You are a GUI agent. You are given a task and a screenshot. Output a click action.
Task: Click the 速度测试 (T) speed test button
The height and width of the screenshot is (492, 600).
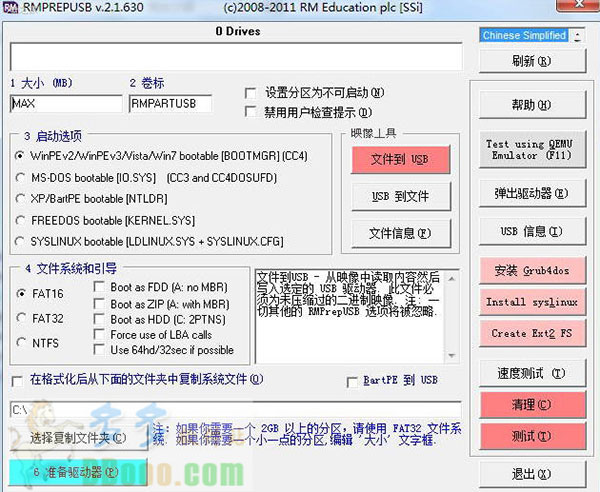tap(532, 373)
